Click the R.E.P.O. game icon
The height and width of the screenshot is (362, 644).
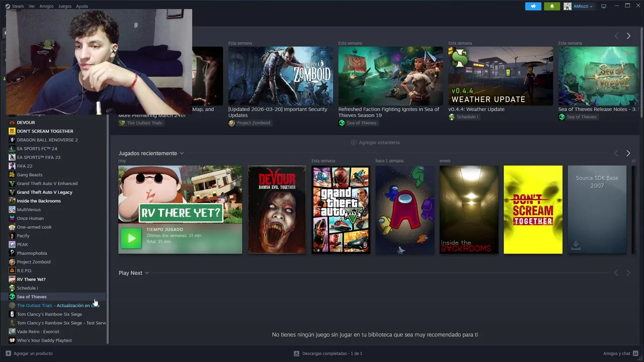pos(12,270)
